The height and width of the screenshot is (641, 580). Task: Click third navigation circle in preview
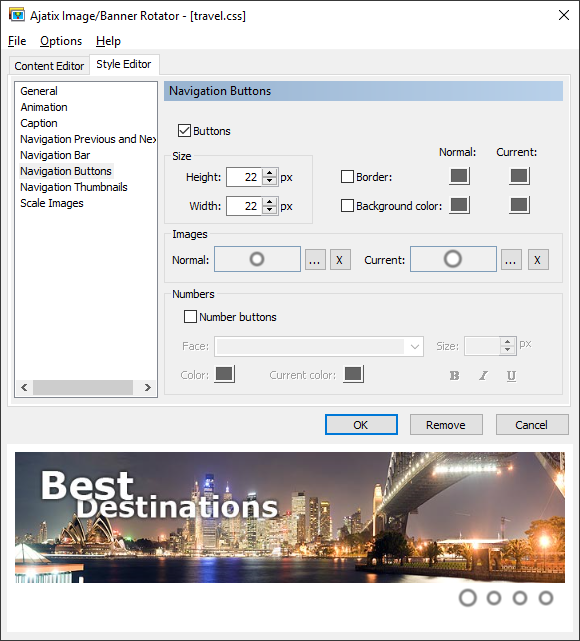pos(520,598)
